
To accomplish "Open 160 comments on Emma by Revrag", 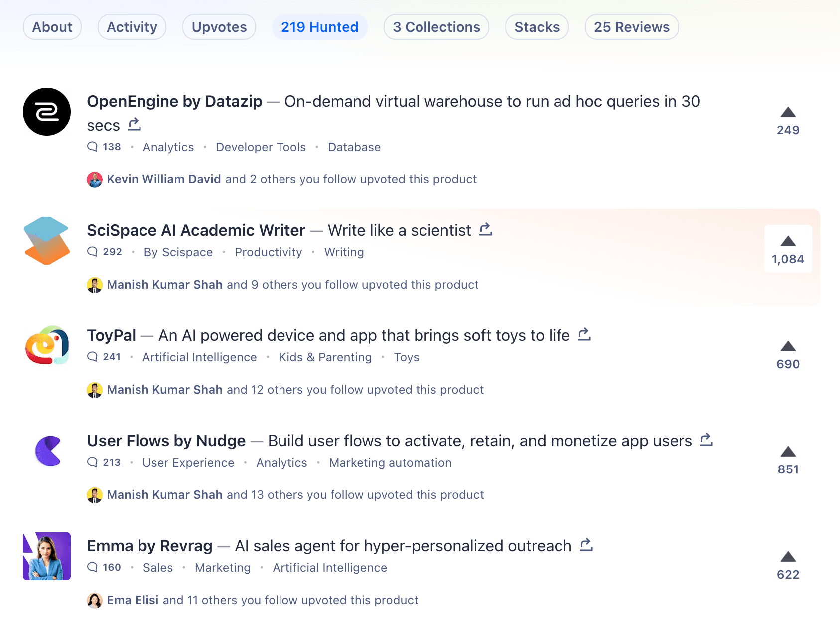I will (104, 567).
